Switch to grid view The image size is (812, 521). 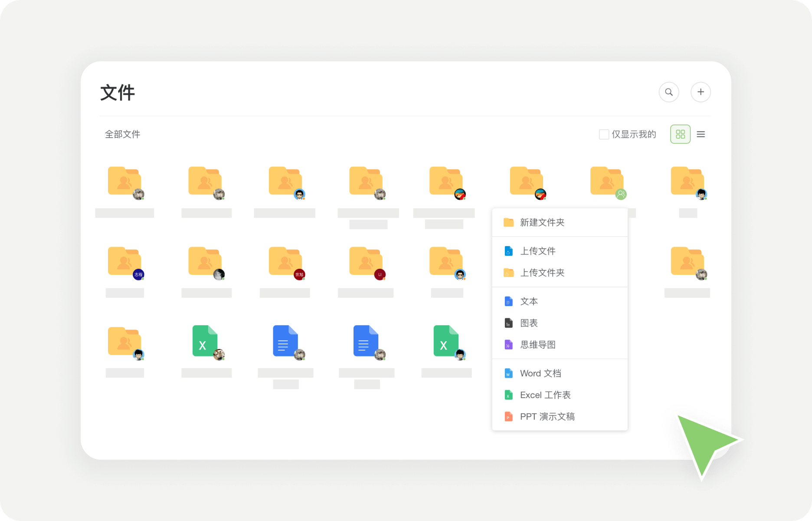[680, 134]
